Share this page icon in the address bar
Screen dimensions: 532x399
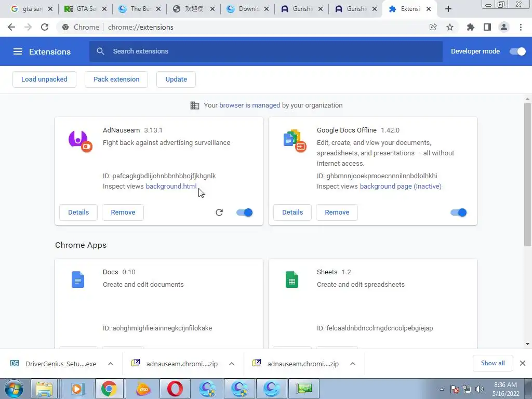433,27
